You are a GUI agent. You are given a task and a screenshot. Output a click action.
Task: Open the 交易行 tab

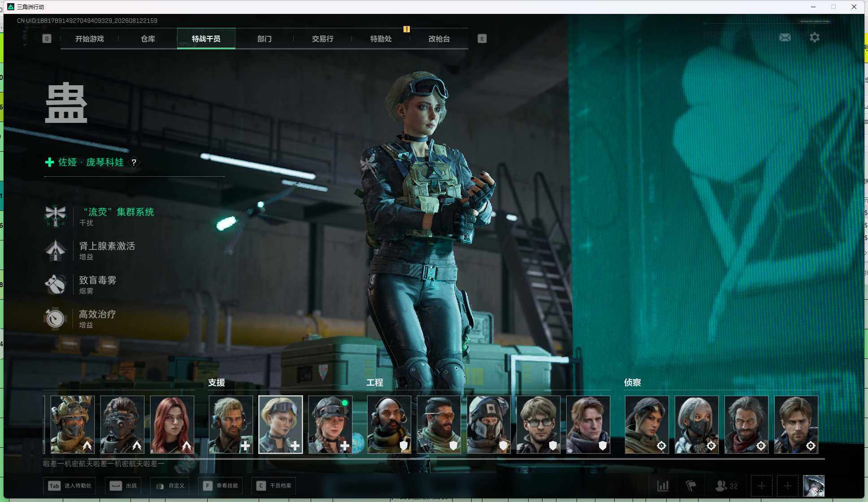pos(323,39)
